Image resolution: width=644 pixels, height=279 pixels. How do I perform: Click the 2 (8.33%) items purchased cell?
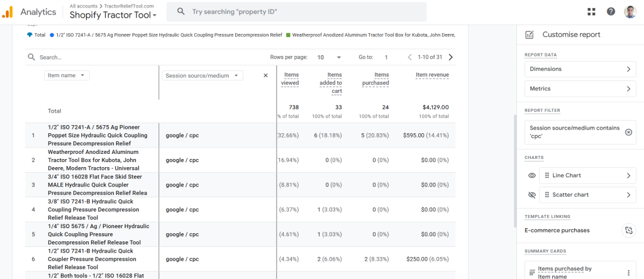point(376,259)
